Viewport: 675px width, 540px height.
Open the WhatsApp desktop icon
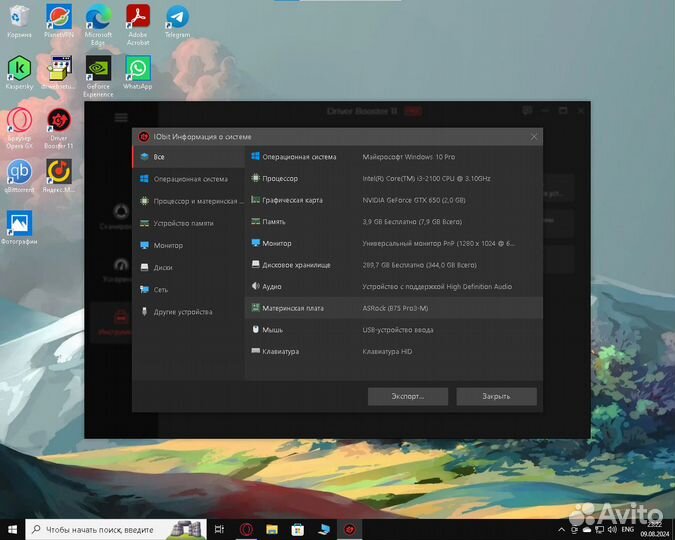click(x=138, y=70)
